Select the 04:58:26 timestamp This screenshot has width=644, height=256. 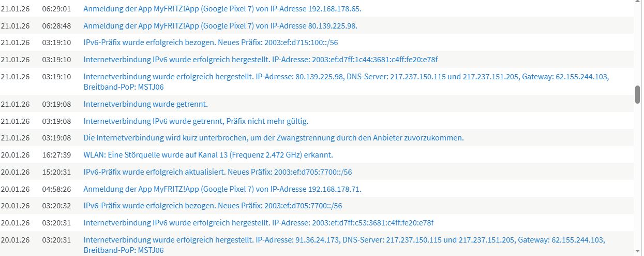(x=56, y=189)
